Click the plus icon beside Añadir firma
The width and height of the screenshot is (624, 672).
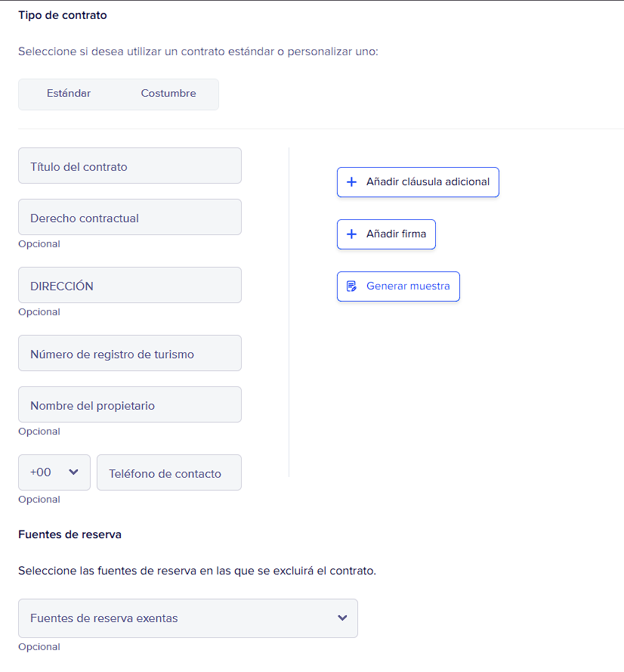click(351, 234)
